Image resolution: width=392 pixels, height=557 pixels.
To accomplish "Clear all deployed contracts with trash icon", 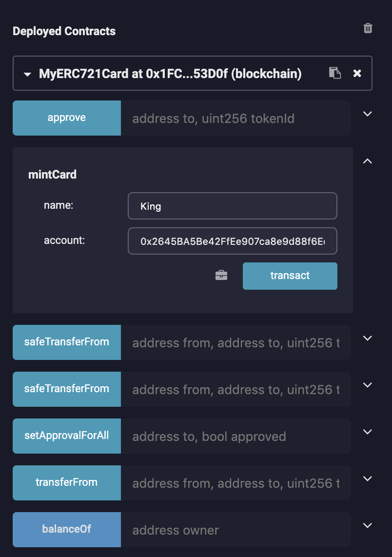I will pyautogui.click(x=368, y=28).
